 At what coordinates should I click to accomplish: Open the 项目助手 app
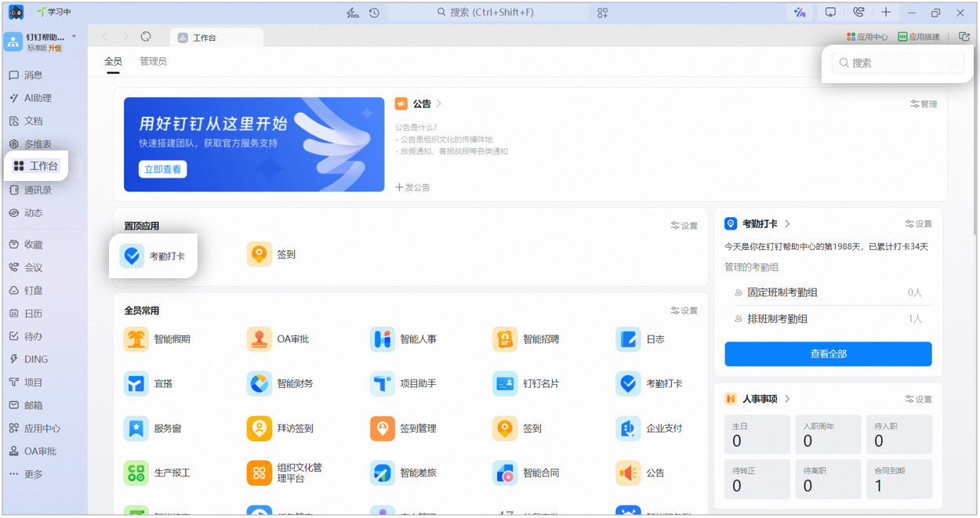click(403, 384)
